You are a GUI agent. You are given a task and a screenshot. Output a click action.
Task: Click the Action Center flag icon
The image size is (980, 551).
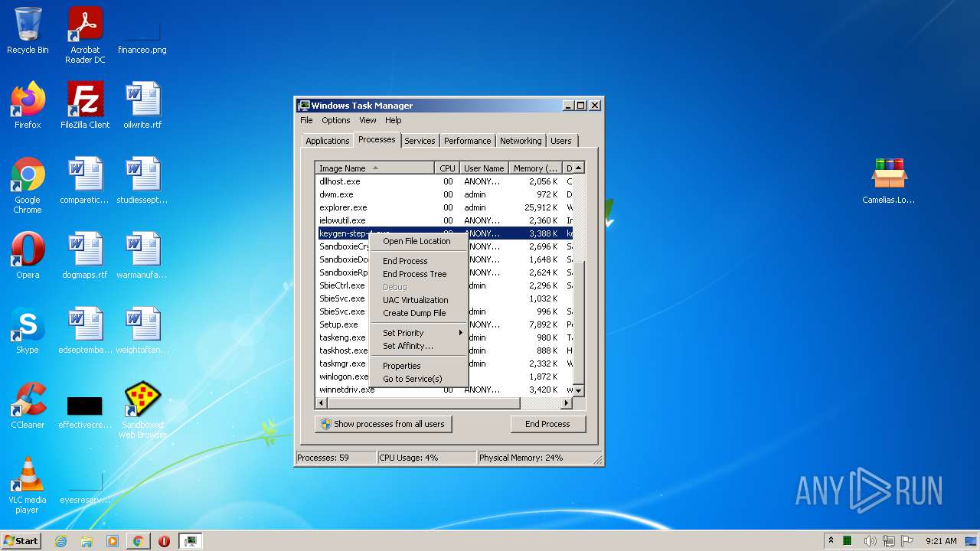pos(907,541)
